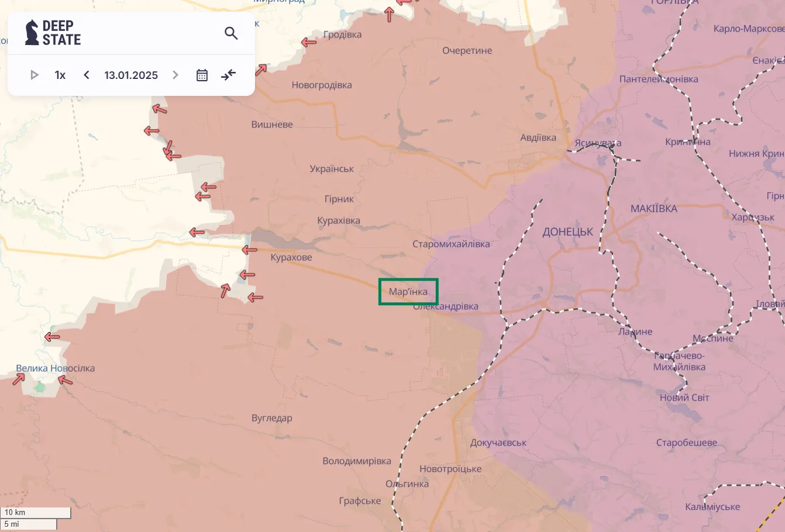Viewport: 785px width, 532px height.
Task: Click the attack arrow pointing at Велика Новосілка from the right
Action: pyautogui.click(x=65, y=381)
